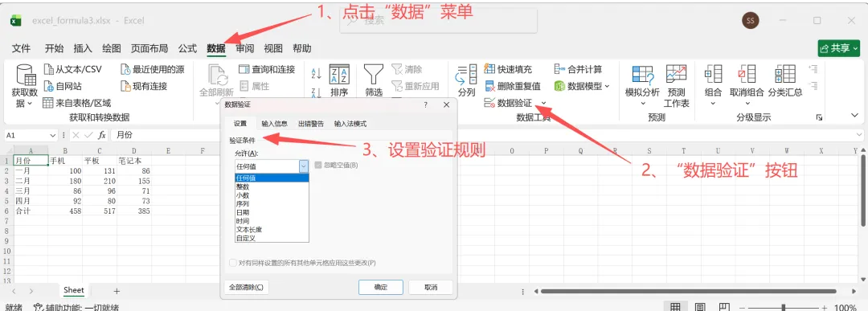Open 现有连接 (Existing Connections)
The width and height of the screenshot is (868, 311).
pos(144,86)
